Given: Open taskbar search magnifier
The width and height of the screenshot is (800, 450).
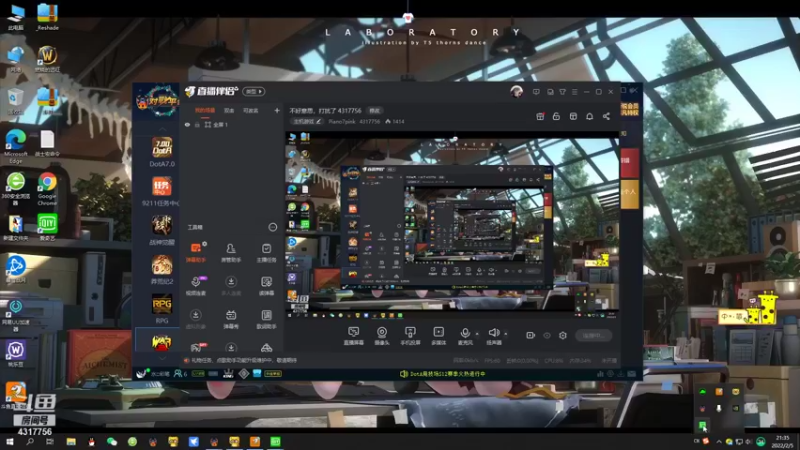Looking at the screenshot, I should (x=30, y=441).
